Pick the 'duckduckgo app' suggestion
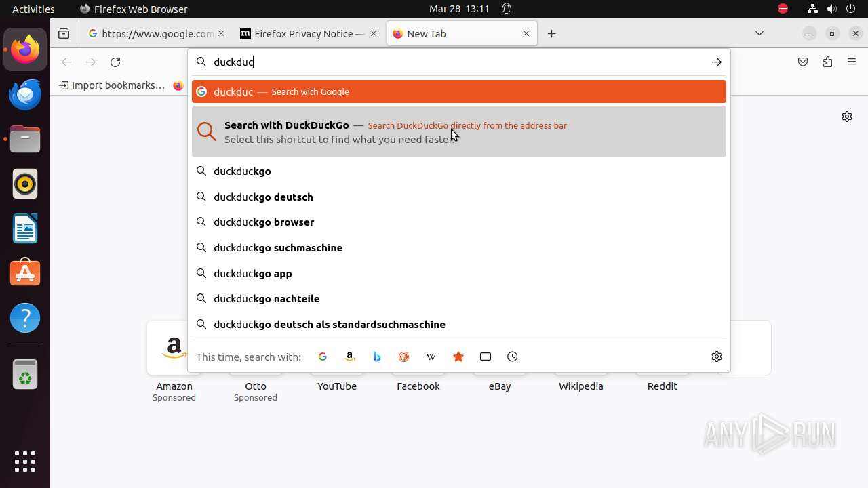868x488 pixels. coord(459,273)
